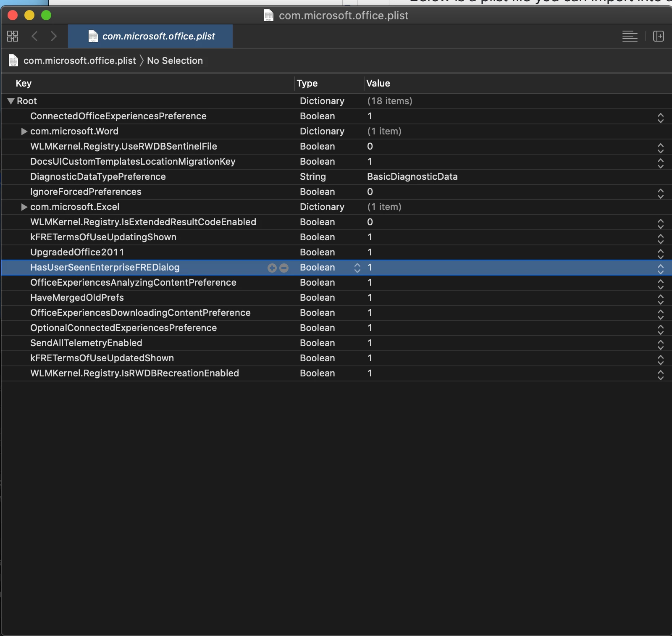Select the kFRETermsOfUseUpdatedShown key
Viewport: 672px width, 636px height.
[x=102, y=358]
